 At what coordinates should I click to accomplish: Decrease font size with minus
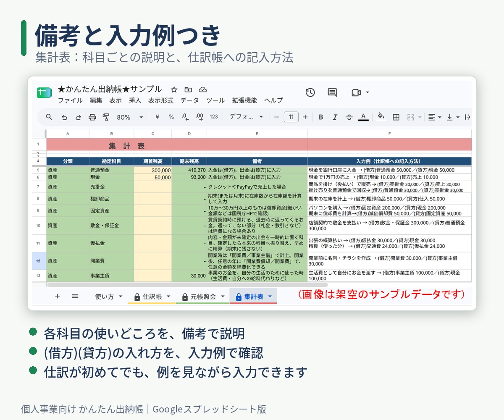[276, 117]
